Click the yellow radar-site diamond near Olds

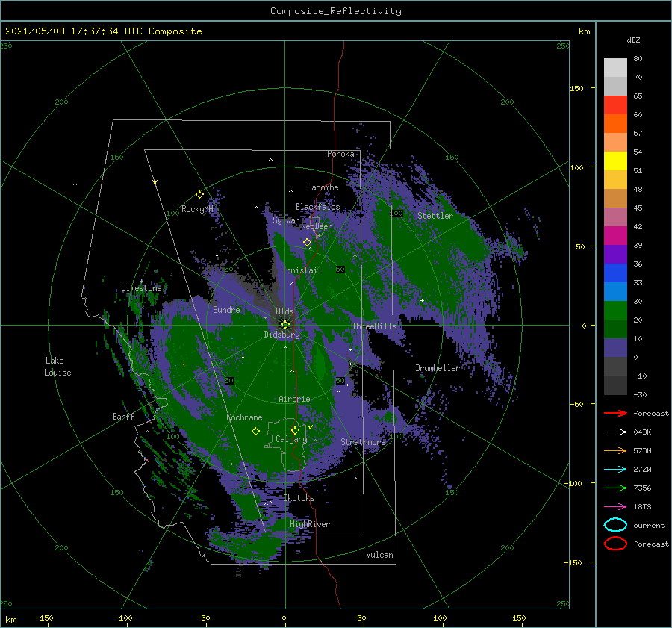pyautogui.click(x=285, y=325)
